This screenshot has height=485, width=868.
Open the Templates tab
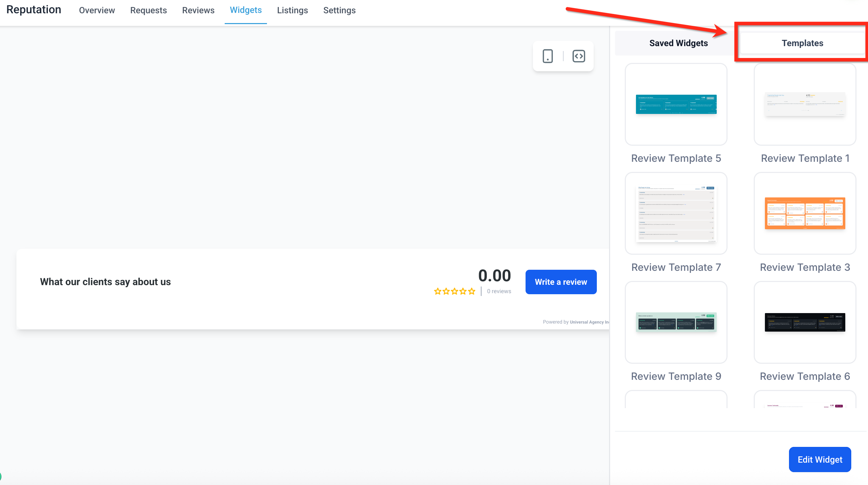(802, 43)
